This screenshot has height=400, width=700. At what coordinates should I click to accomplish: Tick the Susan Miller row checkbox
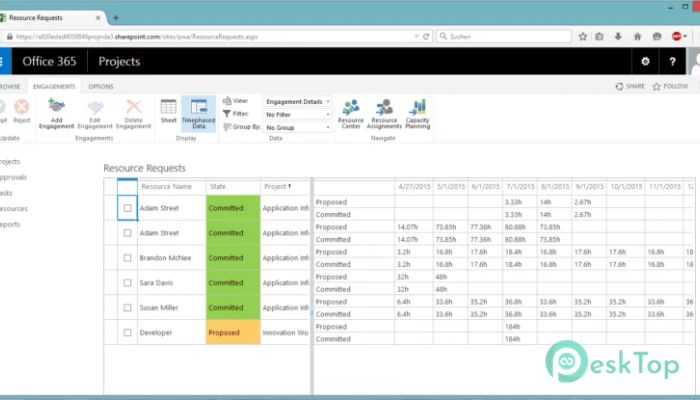pyautogui.click(x=127, y=308)
